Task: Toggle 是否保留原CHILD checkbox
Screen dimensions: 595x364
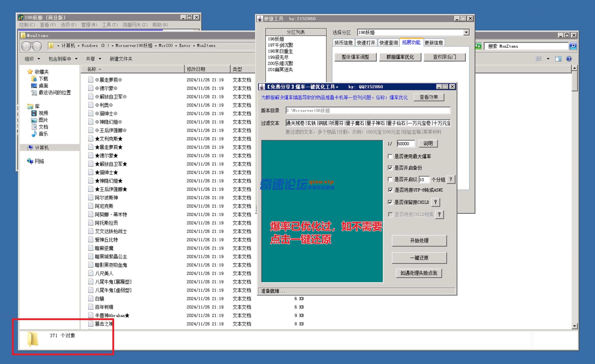Action: 390,202
